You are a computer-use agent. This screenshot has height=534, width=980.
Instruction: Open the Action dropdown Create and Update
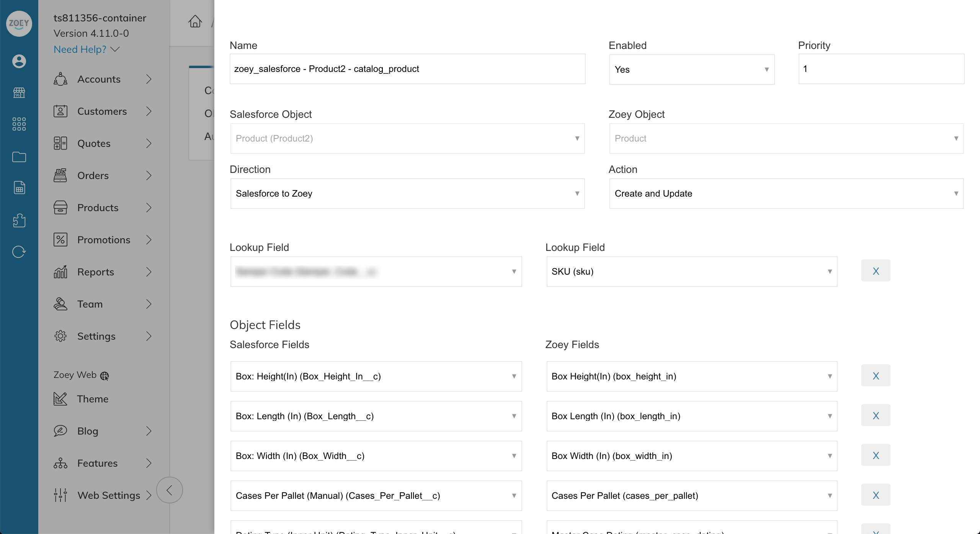coord(786,194)
